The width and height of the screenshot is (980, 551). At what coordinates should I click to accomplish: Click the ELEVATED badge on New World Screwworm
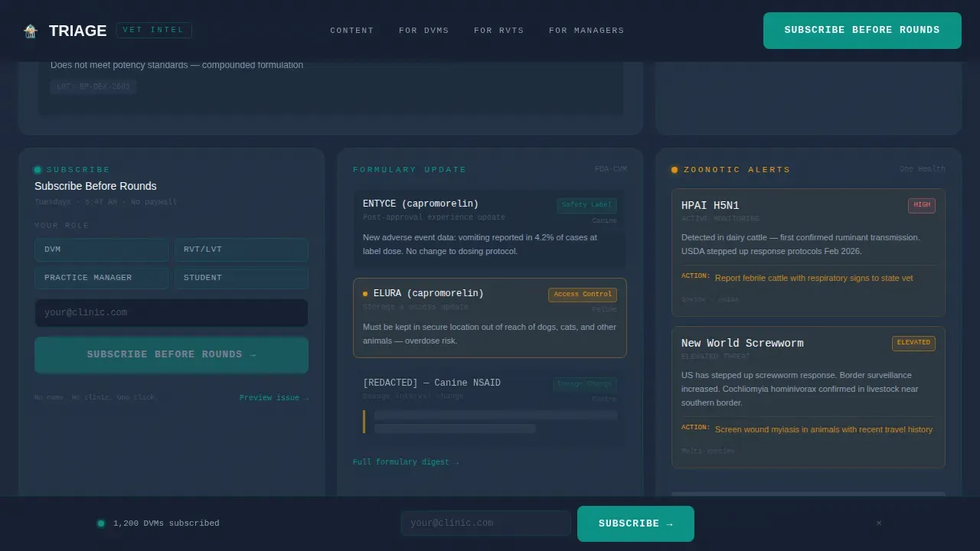click(913, 343)
